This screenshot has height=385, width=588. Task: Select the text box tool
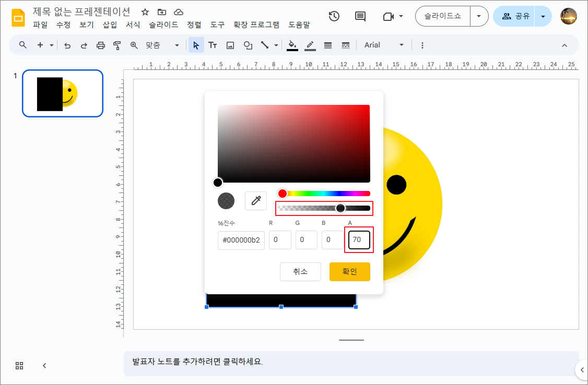[213, 45]
